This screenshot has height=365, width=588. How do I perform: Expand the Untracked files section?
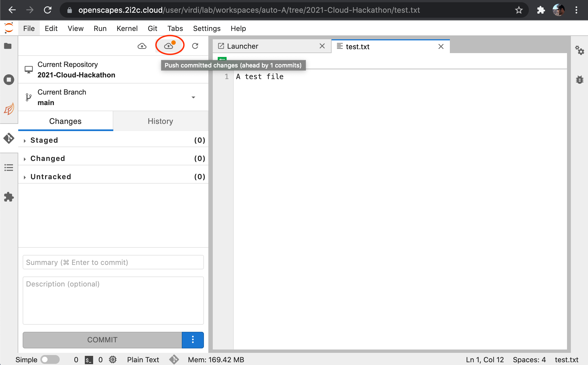51,177
